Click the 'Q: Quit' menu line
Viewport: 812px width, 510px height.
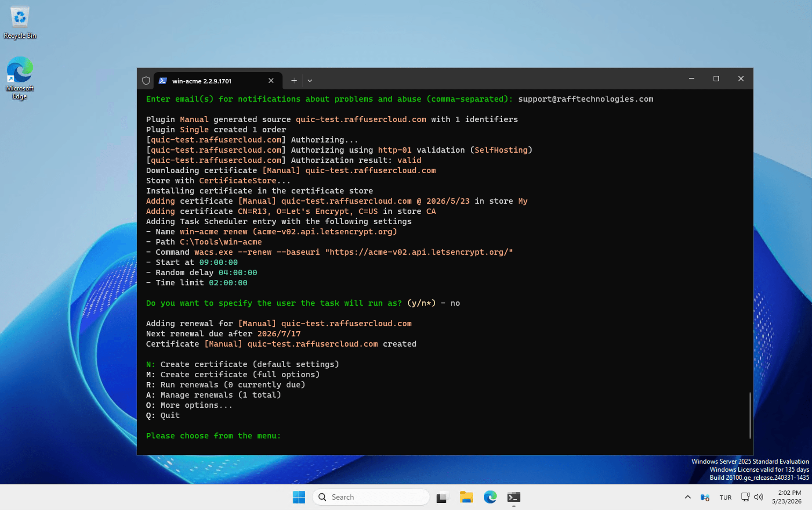[163, 415]
